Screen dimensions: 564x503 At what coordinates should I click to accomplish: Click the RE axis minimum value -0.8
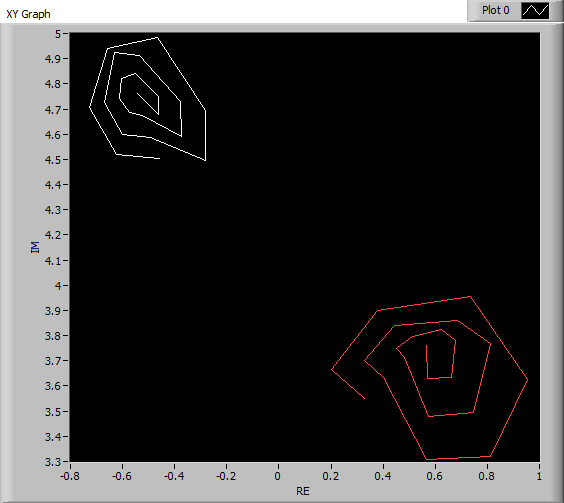tap(70, 476)
